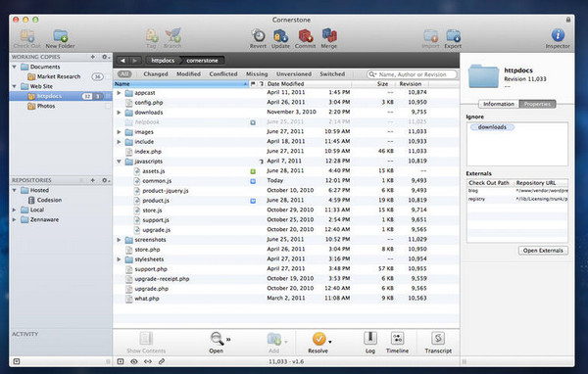This screenshot has height=374, width=588.
Task: Click the Branch toolbar icon
Action: (172, 36)
